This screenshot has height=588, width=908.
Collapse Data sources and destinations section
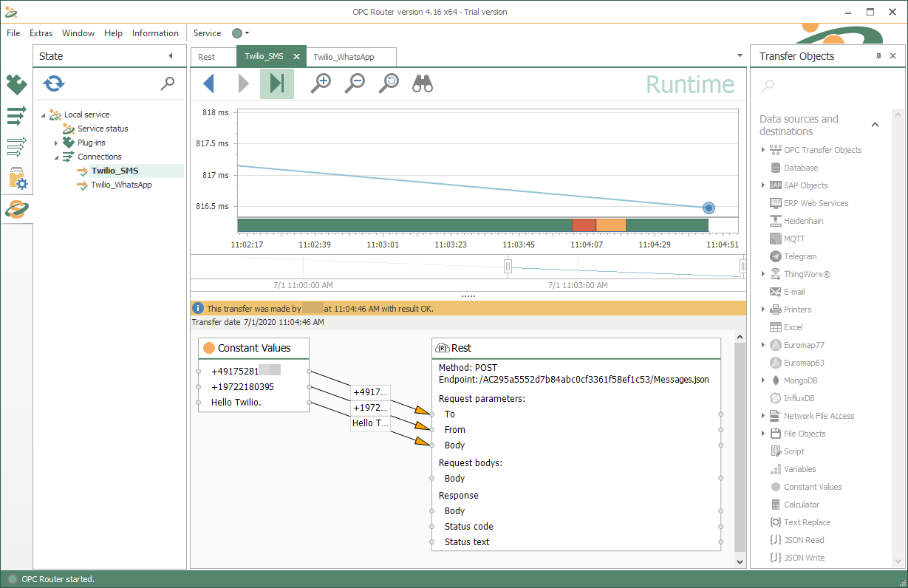click(875, 125)
